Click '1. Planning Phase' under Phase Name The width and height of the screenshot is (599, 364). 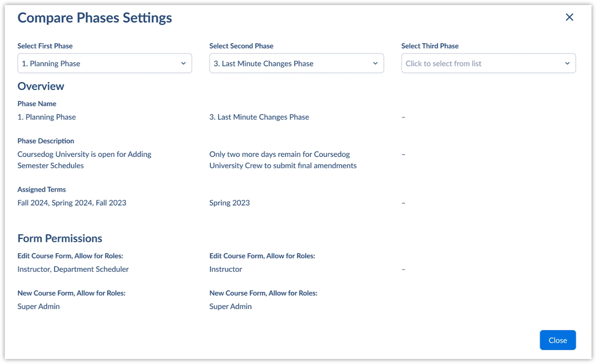pyautogui.click(x=47, y=117)
